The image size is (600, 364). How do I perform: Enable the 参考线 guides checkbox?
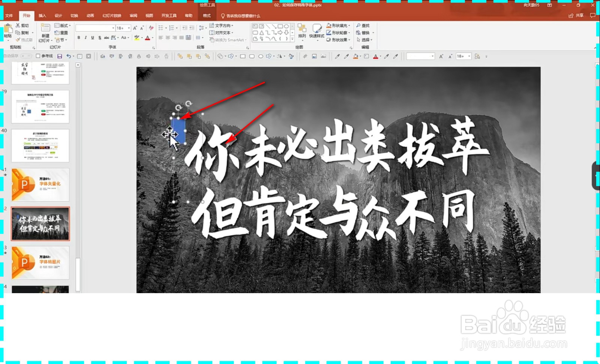click(x=37, y=56)
